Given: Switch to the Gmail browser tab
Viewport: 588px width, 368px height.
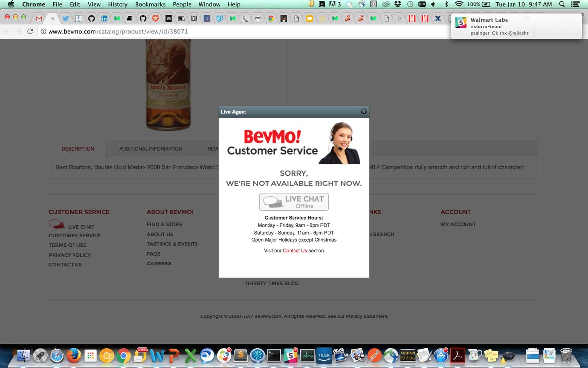Looking at the screenshot, I should pyautogui.click(x=39, y=18).
